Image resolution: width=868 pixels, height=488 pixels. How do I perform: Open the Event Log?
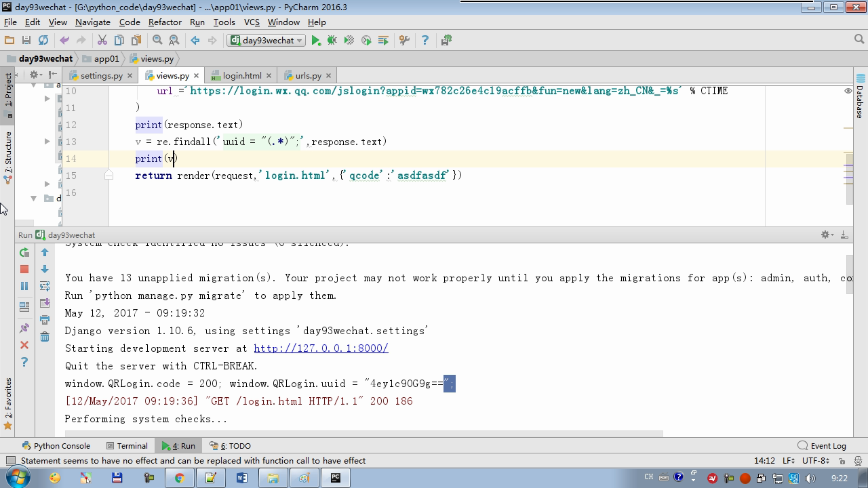tap(822, 446)
